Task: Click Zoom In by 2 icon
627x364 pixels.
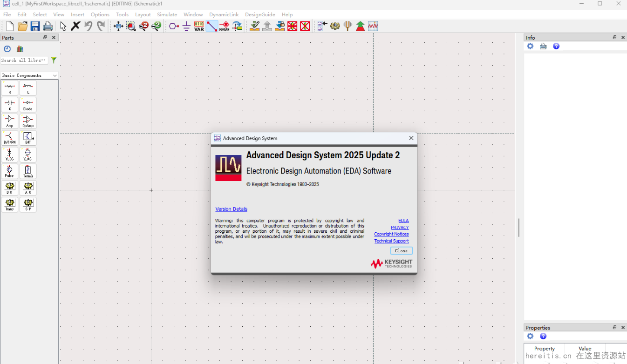Action: [x=143, y=26]
